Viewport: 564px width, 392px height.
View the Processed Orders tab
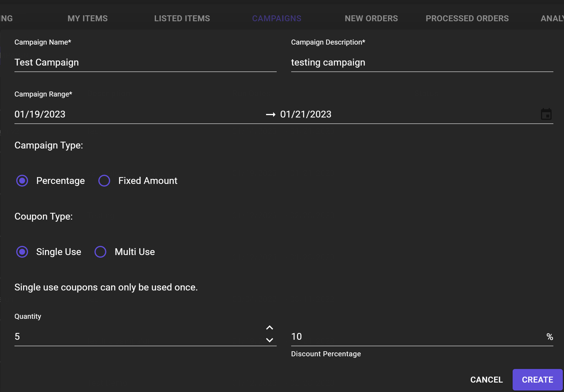[467, 18]
